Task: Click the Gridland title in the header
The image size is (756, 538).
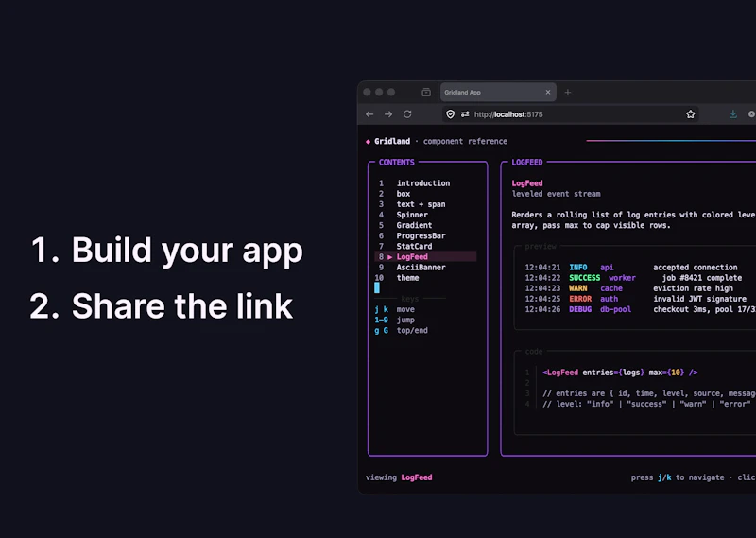Action: (x=392, y=142)
